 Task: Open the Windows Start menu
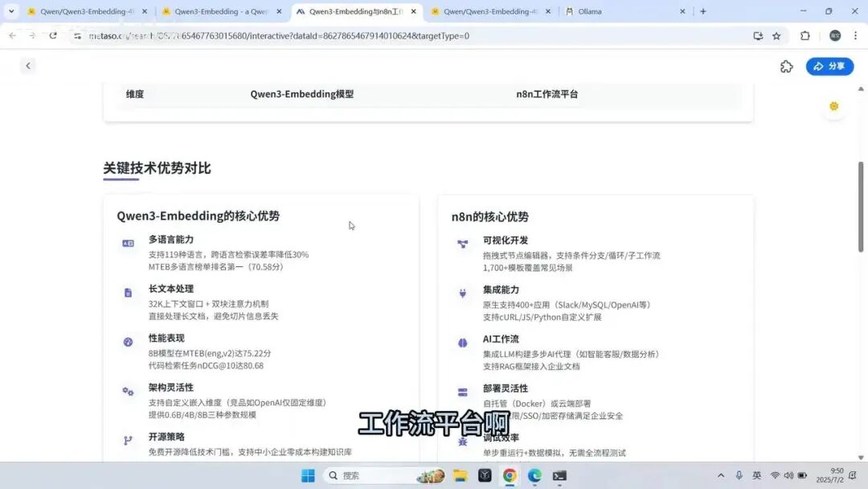[x=308, y=475]
